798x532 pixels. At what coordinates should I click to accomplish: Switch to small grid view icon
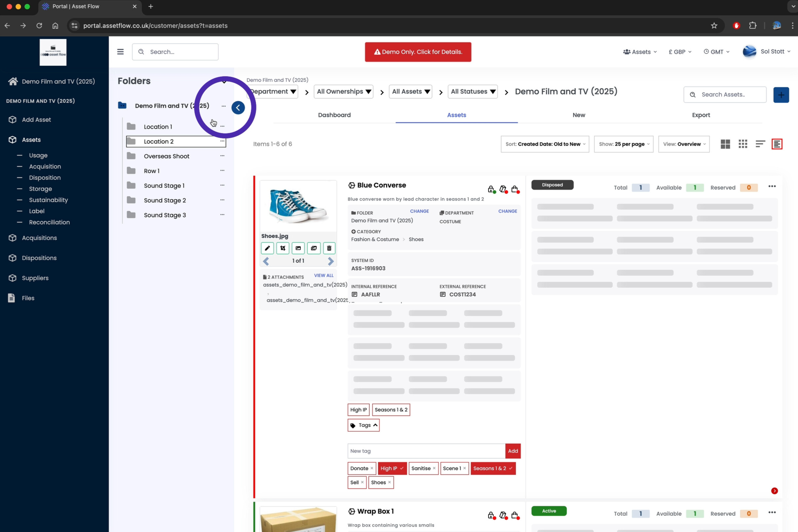[x=743, y=144]
